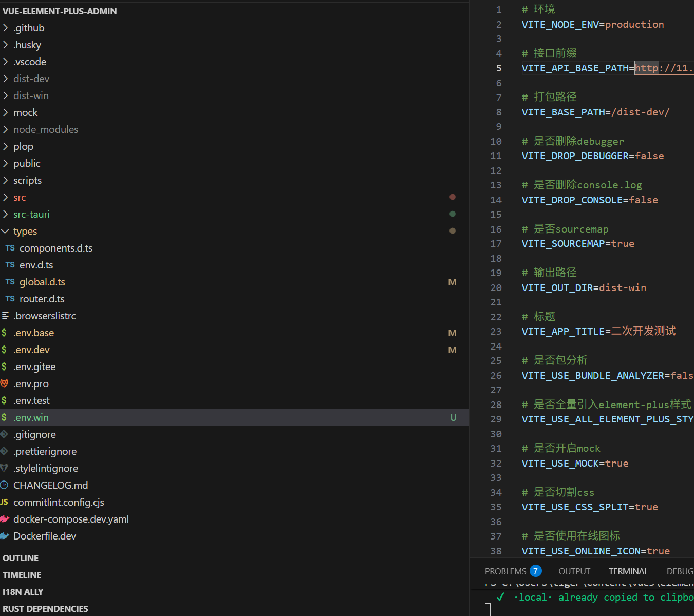The height and width of the screenshot is (616, 694).
Task: Click the icon beside .prettierignore
Action: point(4,451)
